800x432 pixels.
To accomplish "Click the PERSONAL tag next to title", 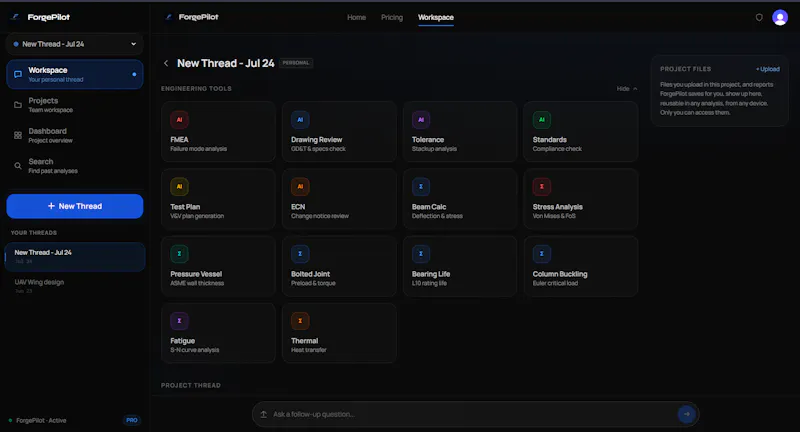I will (296, 63).
